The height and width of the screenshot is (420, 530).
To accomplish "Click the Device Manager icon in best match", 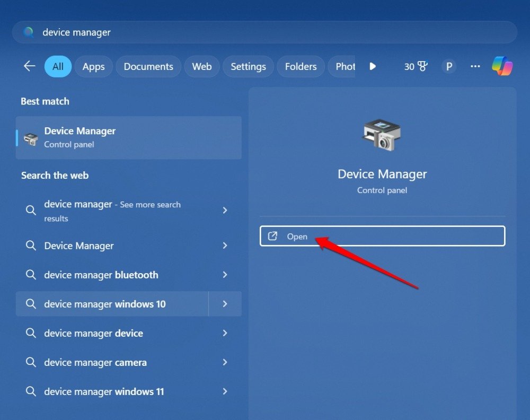I will [30, 138].
